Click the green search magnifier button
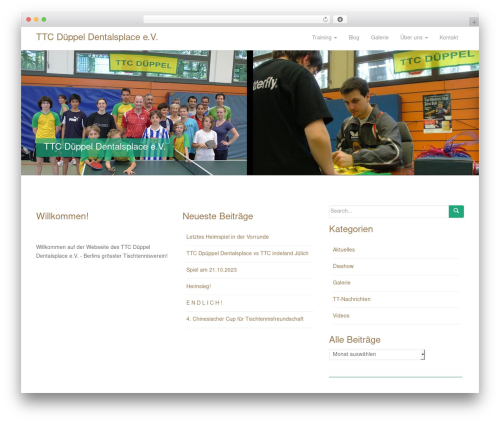Viewport: 500px width, 423px height. click(x=456, y=211)
